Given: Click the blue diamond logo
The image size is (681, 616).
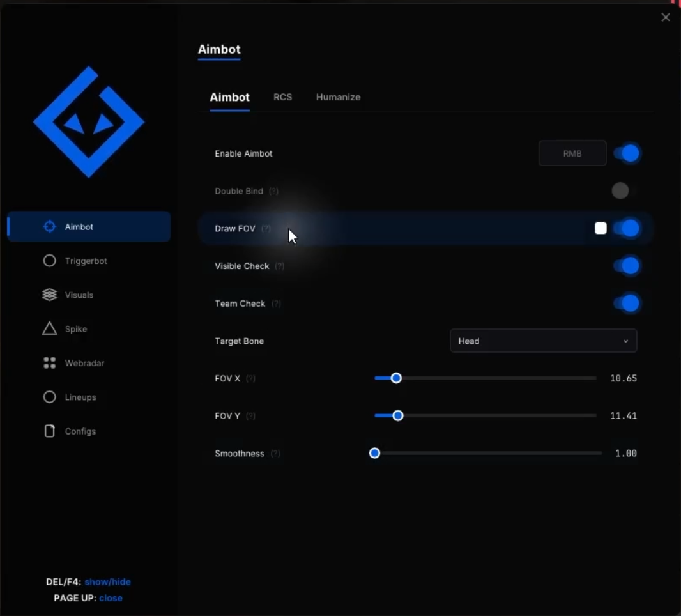Looking at the screenshot, I should 89,121.
